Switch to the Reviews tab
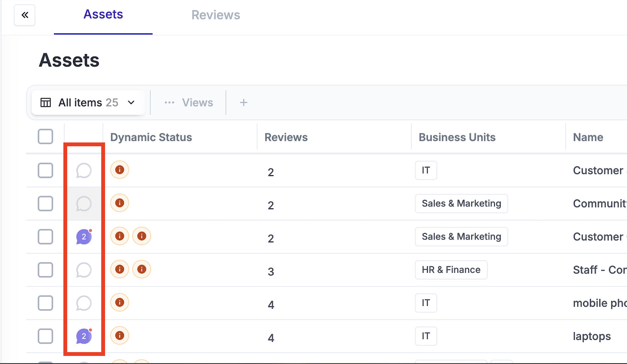627x364 pixels. pos(216,15)
